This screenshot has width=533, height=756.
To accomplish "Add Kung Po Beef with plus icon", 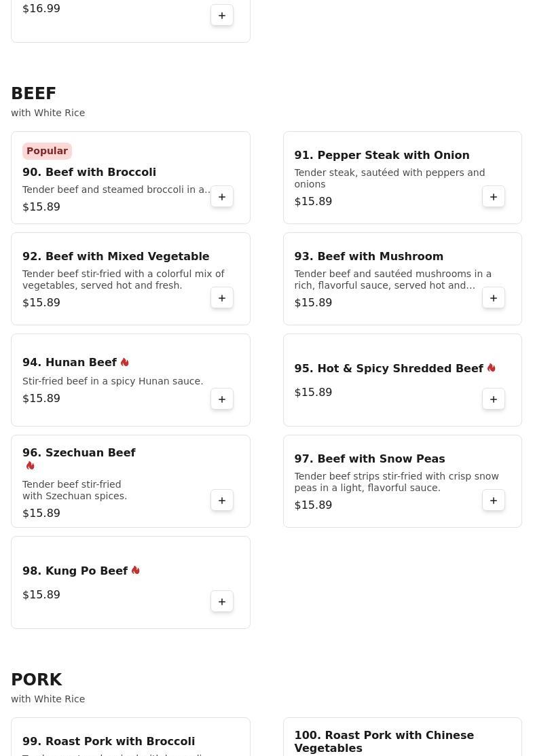I will click(x=221, y=602).
